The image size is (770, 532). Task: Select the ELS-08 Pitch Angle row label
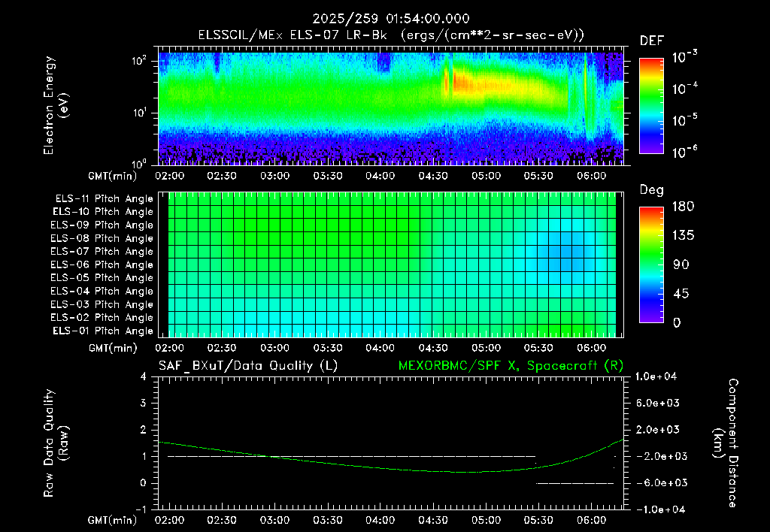102,238
